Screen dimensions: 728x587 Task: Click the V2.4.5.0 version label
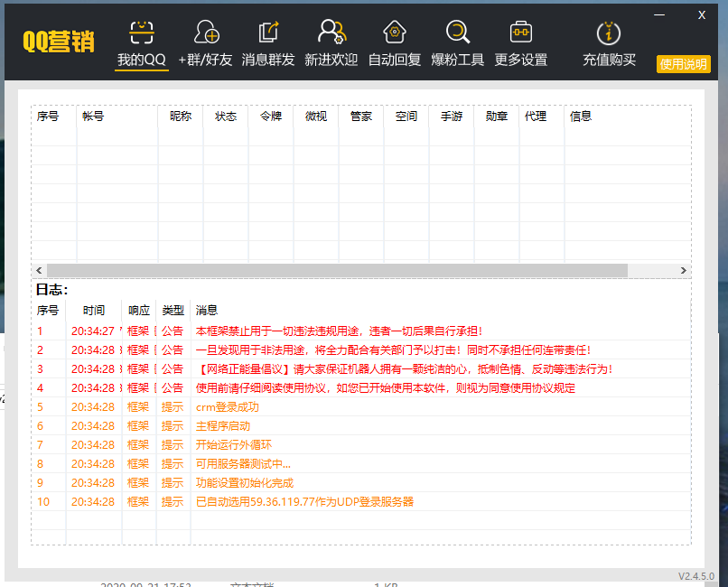tap(696, 576)
